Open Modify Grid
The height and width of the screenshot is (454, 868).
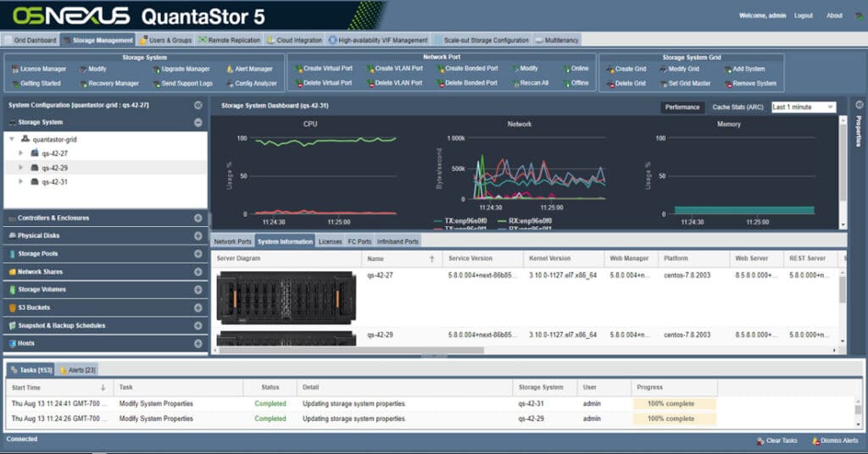pyautogui.click(x=679, y=69)
